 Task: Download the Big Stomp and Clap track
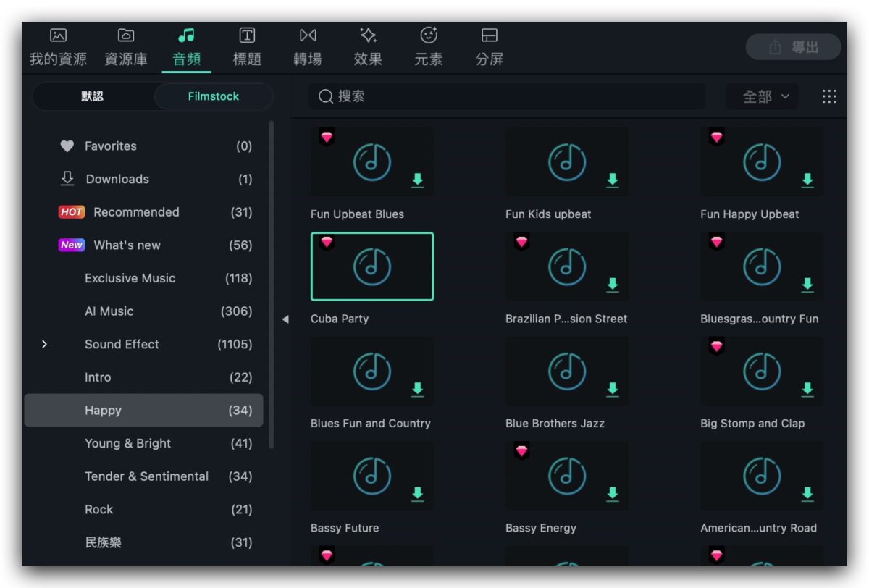tap(807, 390)
